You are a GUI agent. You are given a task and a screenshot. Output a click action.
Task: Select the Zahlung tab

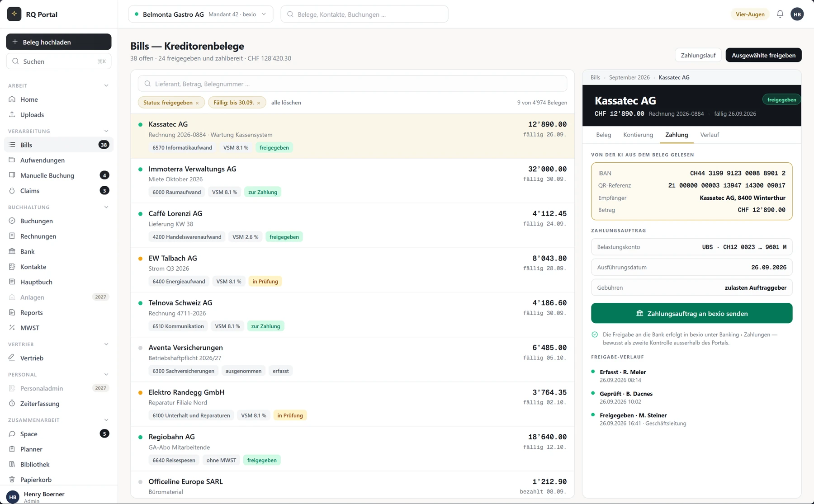click(677, 135)
